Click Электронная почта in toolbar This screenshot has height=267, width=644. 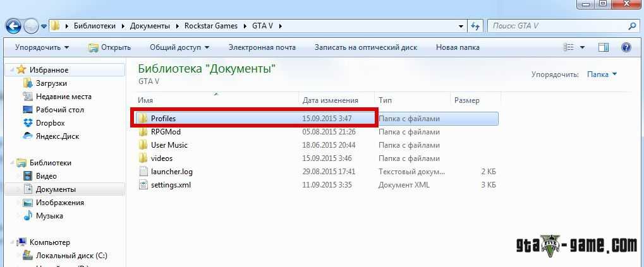(262, 47)
